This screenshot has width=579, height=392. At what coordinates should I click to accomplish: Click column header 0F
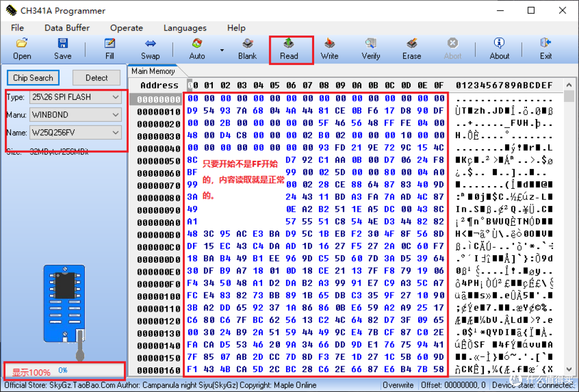pos(439,85)
